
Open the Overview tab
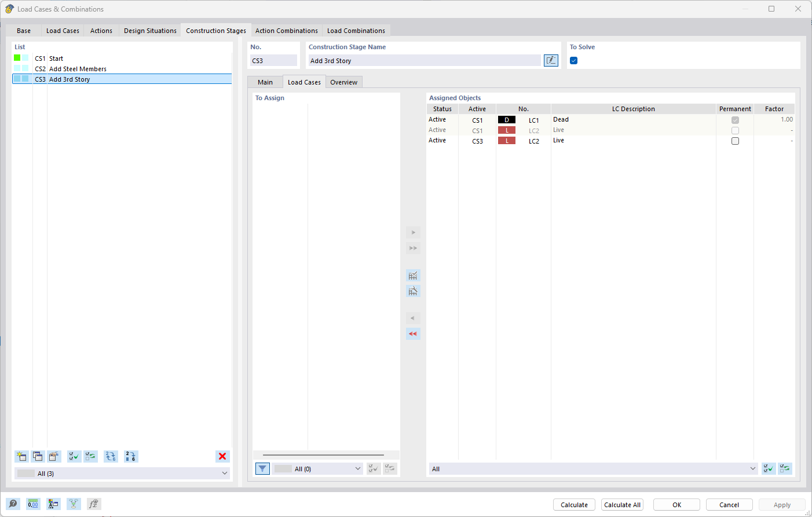pos(343,82)
